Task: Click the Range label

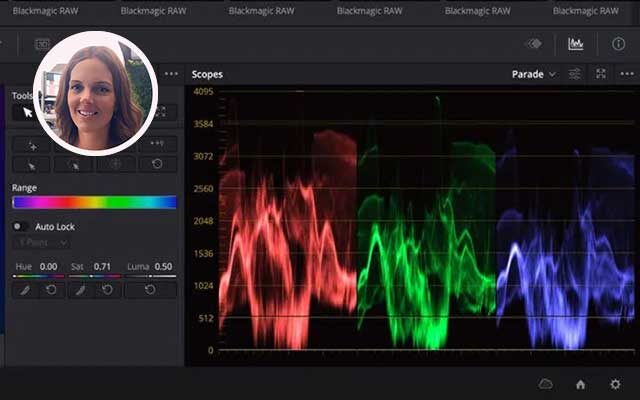Action: tap(24, 188)
